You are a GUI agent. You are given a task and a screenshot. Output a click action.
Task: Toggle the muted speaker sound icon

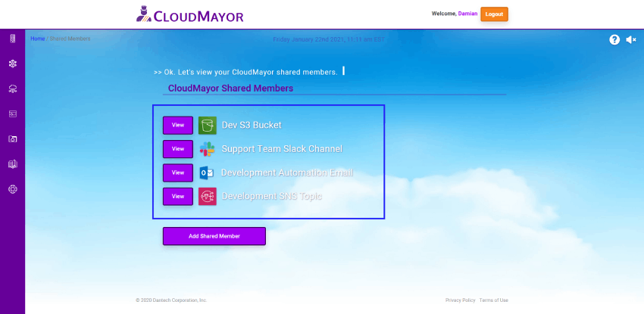631,39
